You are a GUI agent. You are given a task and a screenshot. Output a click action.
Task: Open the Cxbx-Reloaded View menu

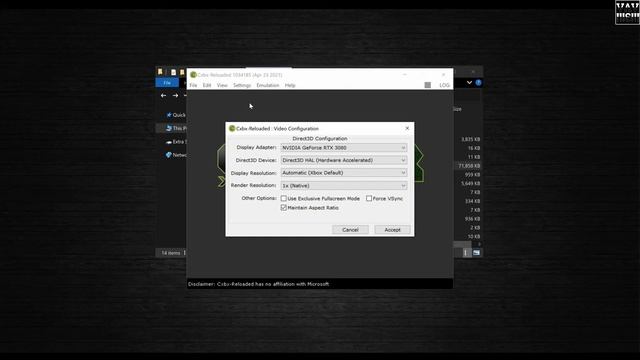click(x=222, y=85)
